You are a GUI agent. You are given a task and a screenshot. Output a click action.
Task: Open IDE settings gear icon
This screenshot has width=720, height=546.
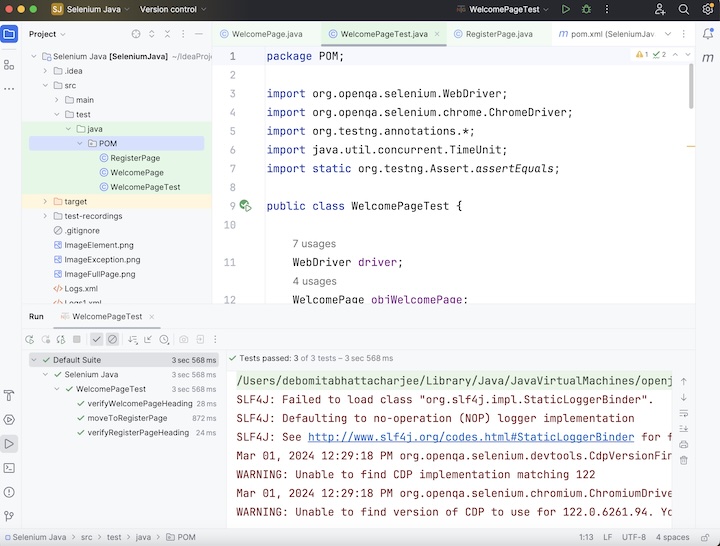(x=708, y=9)
